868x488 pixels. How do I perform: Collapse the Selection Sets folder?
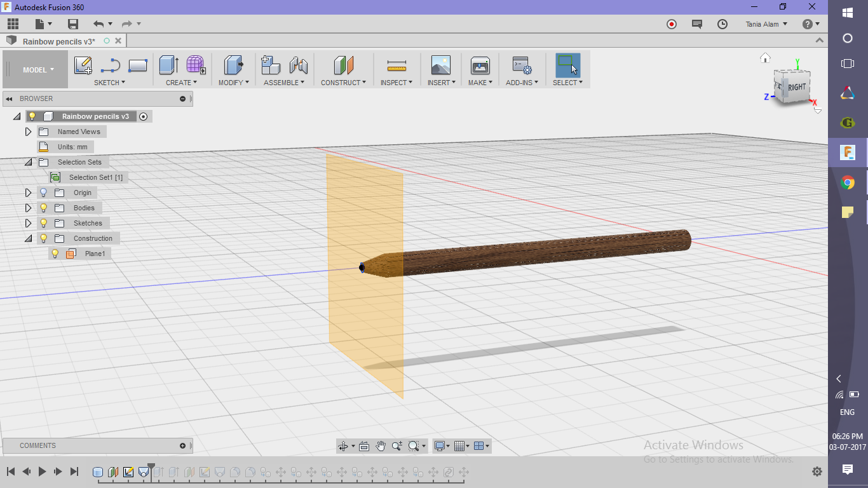coord(28,162)
